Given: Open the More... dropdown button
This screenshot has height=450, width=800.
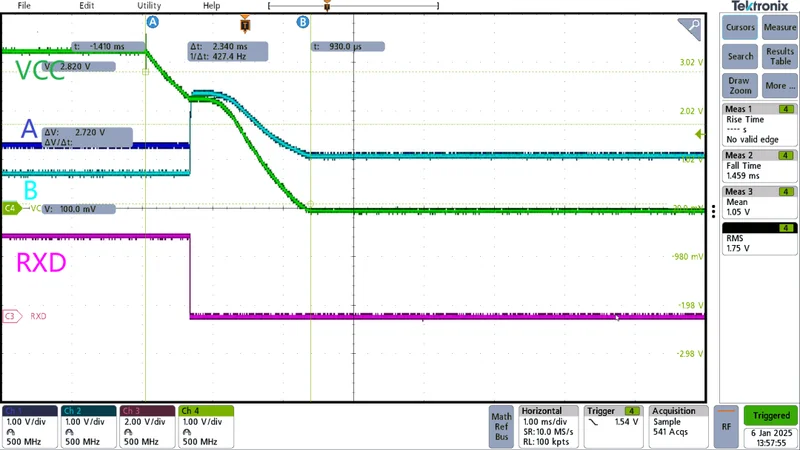Looking at the screenshot, I should click(x=780, y=86).
